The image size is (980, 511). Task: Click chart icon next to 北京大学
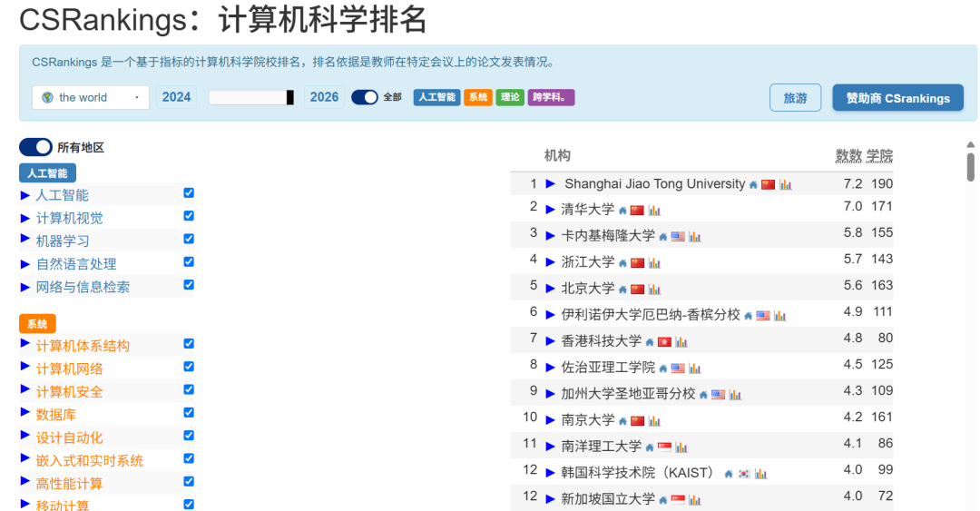654,289
